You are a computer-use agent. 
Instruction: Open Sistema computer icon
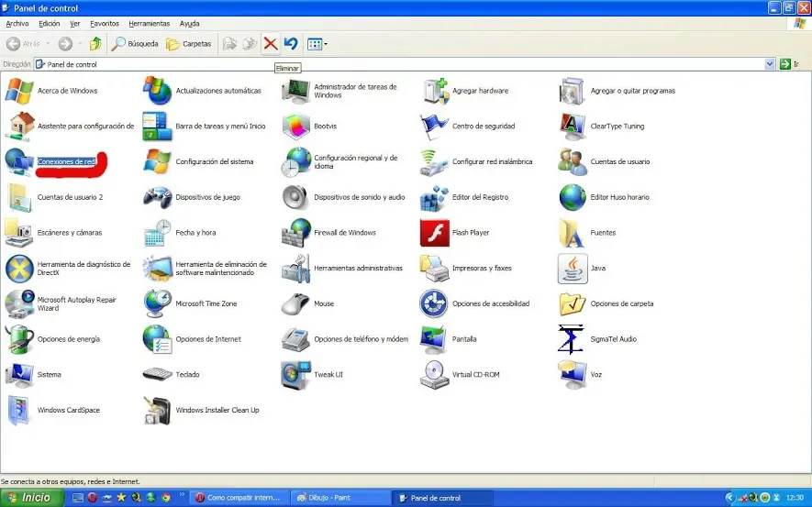click(x=19, y=375)
